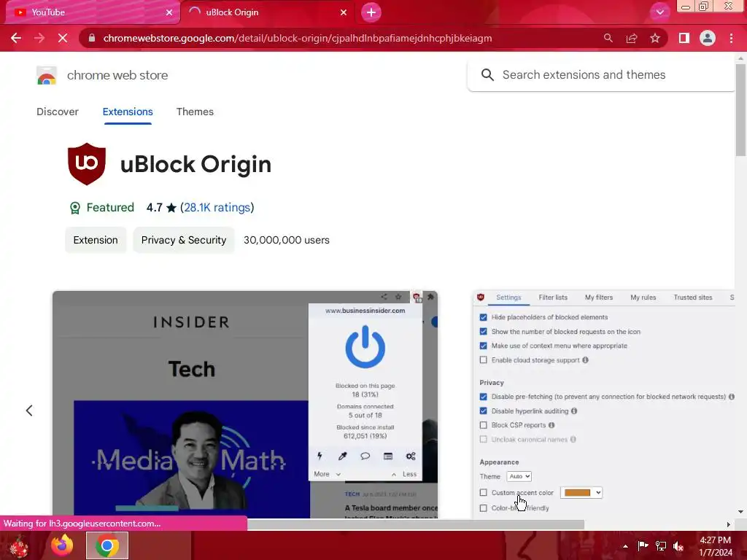Viewport: 747px width, 560px height.
Task: Click the Extension category chip
Action: [96, 240]
